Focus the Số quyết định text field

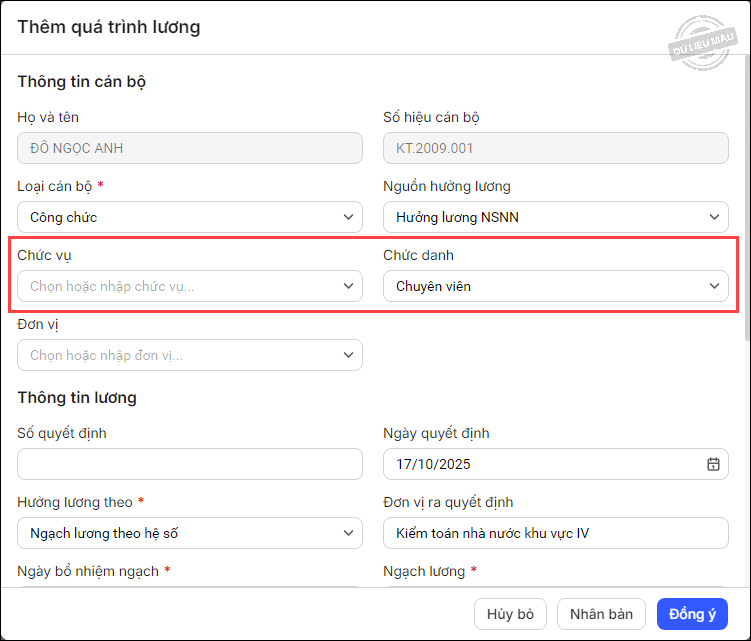point(190,464)
